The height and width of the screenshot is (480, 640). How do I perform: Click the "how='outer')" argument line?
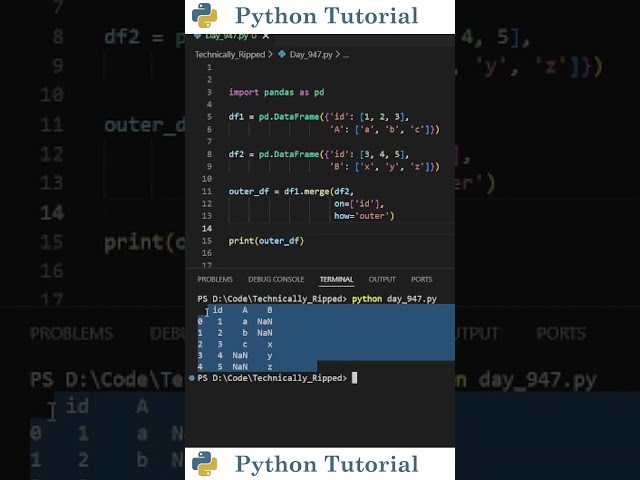[364, 216]
